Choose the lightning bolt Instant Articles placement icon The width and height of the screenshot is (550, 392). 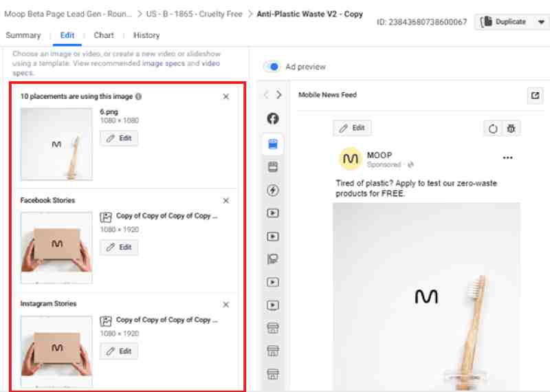pos(273,190)
